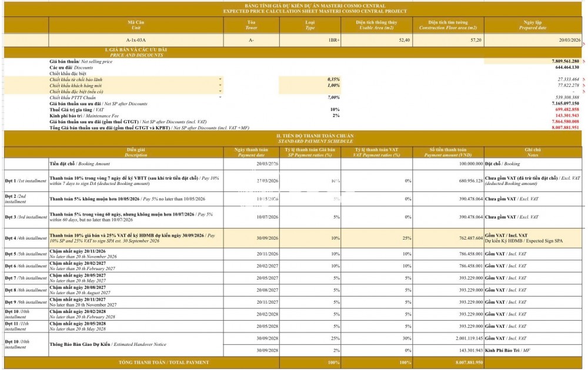Select 5th installment amount 786.458.001

[x=471, y=254]
